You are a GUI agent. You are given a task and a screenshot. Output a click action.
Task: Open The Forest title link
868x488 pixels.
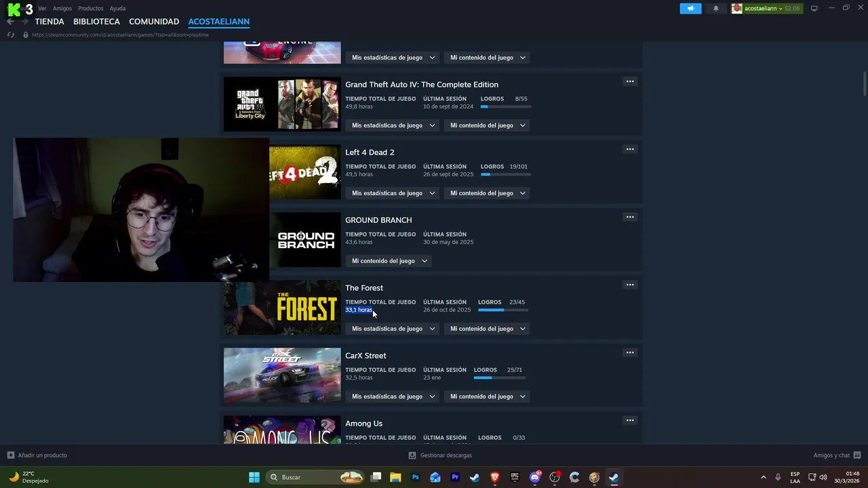pos(364,288)
